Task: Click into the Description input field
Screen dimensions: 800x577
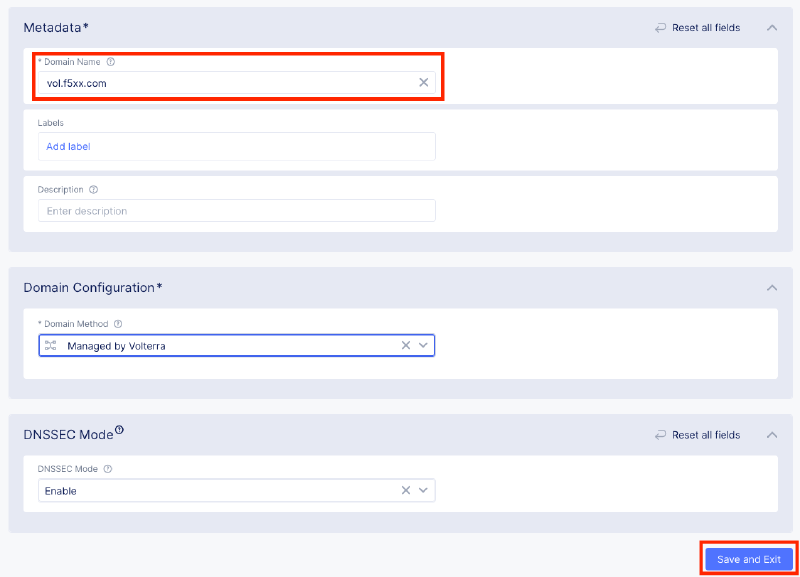Action: tap(236, 211)
